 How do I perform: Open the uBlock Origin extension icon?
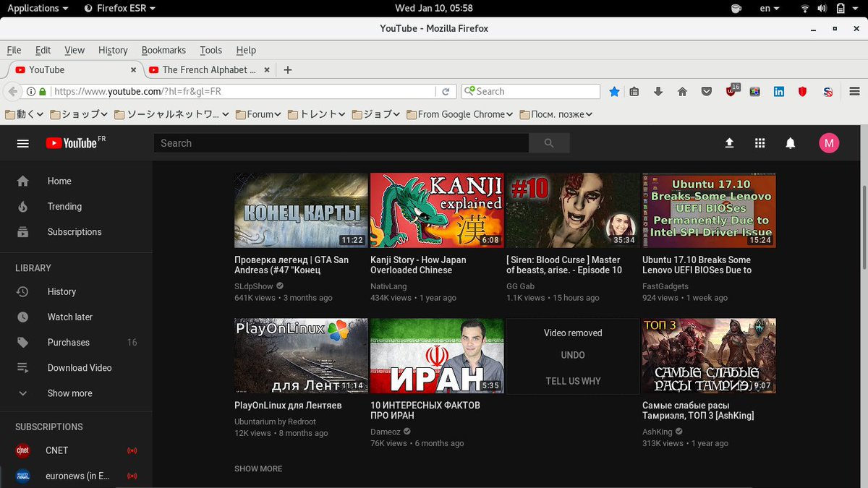click(x=731, y=91)
